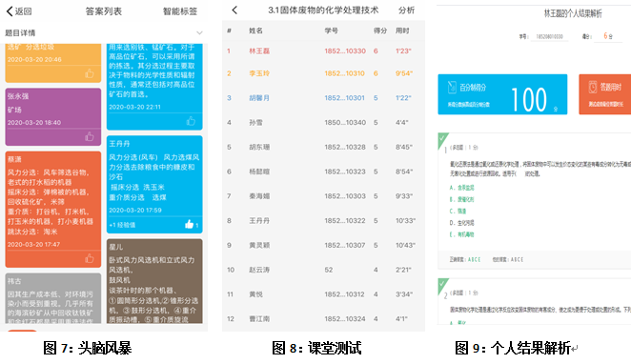Click student ID 1852...10324 in row 12

coord(345,318)
